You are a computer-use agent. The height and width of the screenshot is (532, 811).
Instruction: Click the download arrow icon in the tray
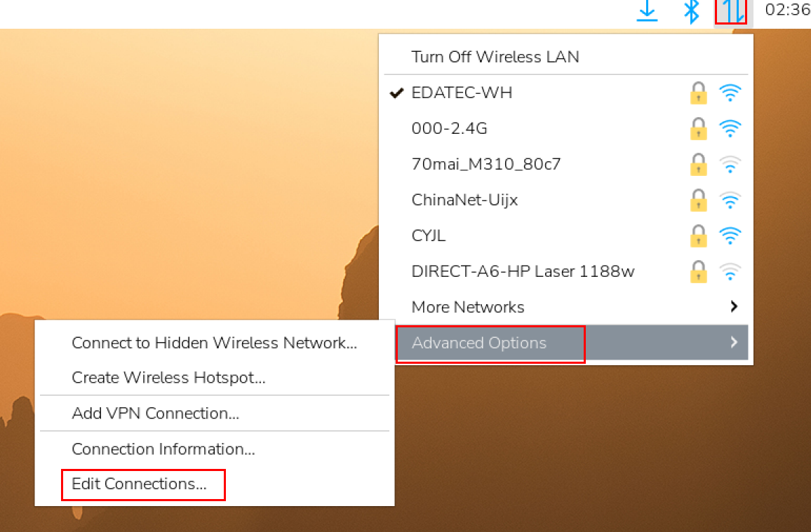pos(646,12)
